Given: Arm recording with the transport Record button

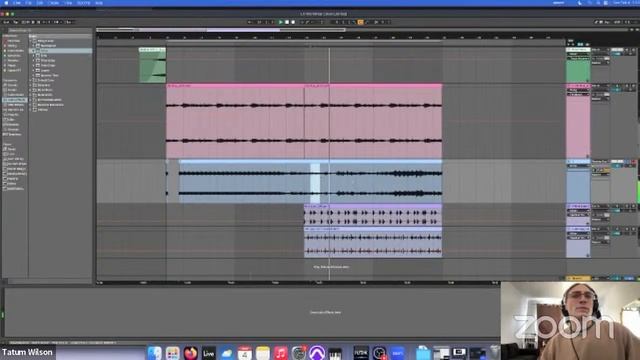Looking at the screenshot, I should click(x=293, y=22).
